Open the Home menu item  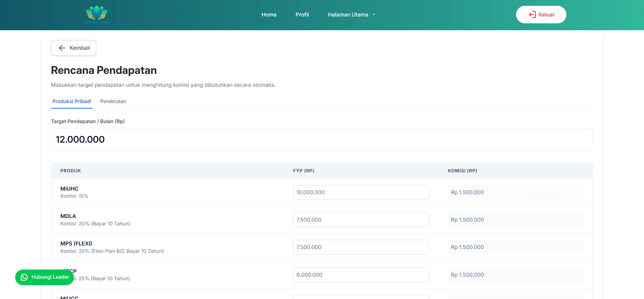(x=269, y=15)
